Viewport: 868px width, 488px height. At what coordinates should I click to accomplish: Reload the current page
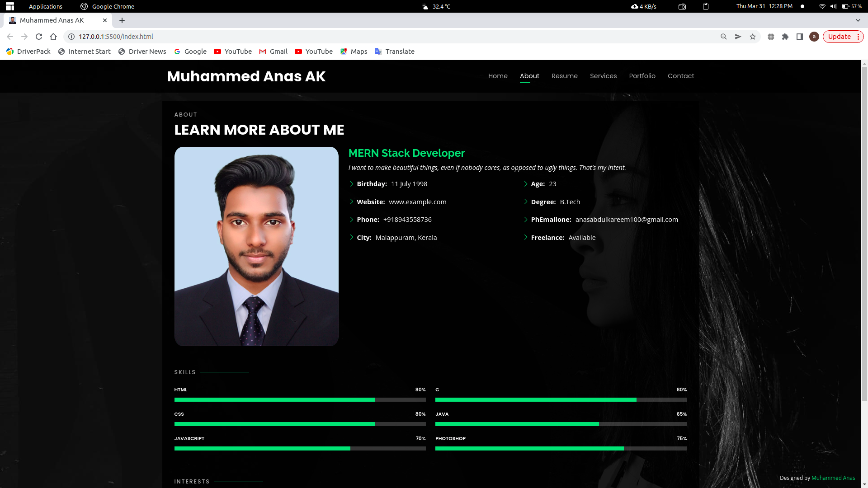(x=39, y=37)
